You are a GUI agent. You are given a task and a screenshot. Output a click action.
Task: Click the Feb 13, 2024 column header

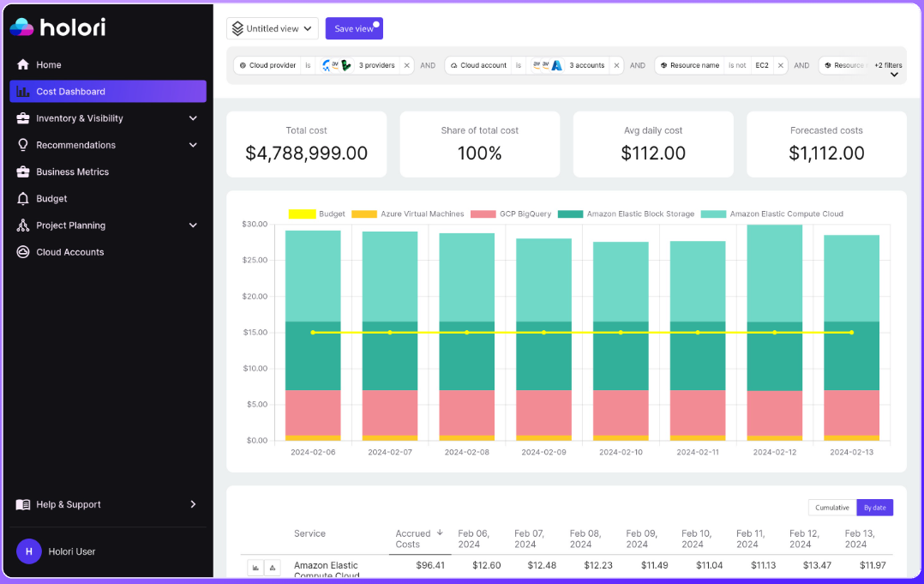(x=860, y=539)
